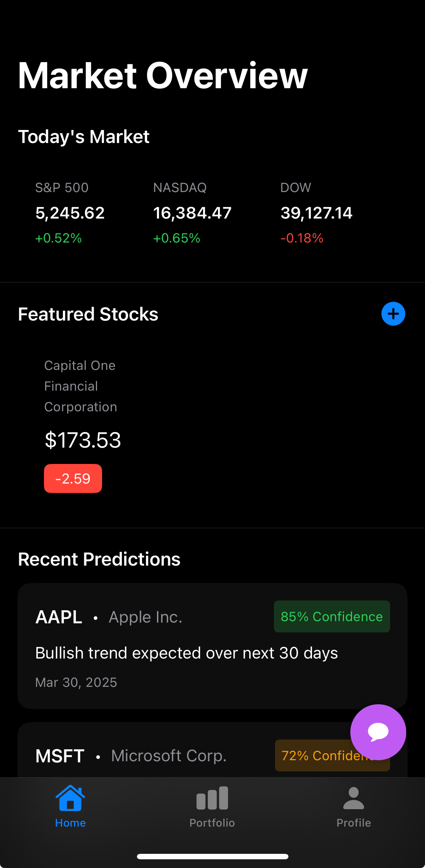
Task: Select the Home tab label
Action: tap(70, 823)
